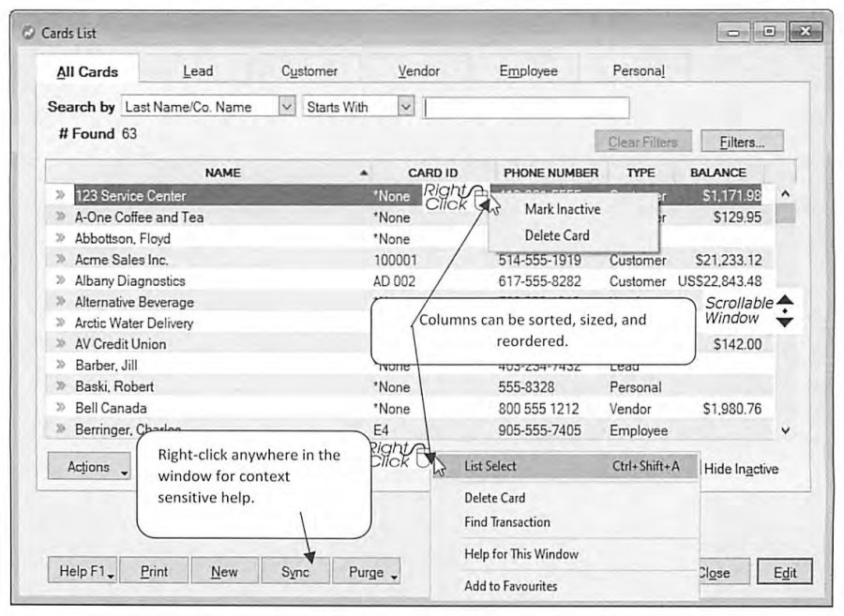Image resolution: width=844 pixels, height=616 pixels.
Task: Open detail arrow for A-One Coffee and Tea
Action: tap(60, 217)
